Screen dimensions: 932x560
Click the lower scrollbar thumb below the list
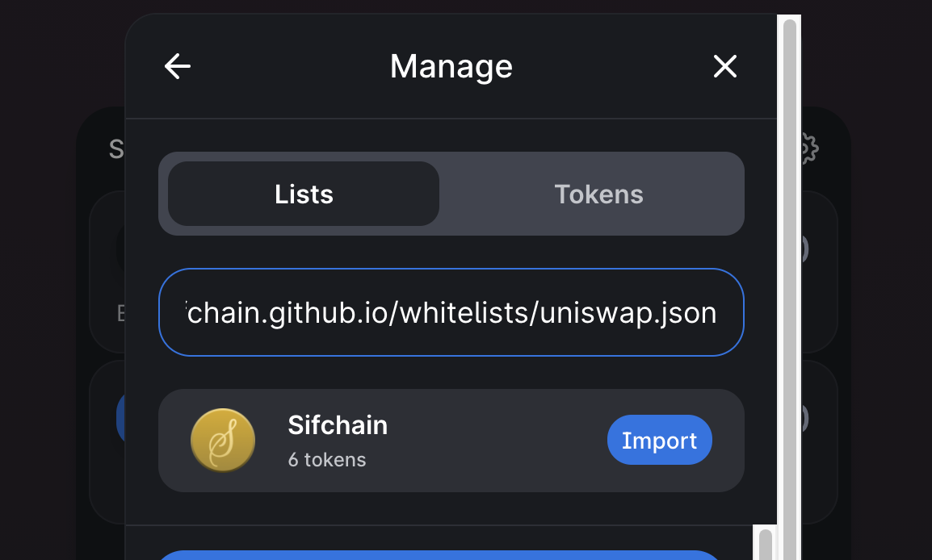tap(766, 543)
